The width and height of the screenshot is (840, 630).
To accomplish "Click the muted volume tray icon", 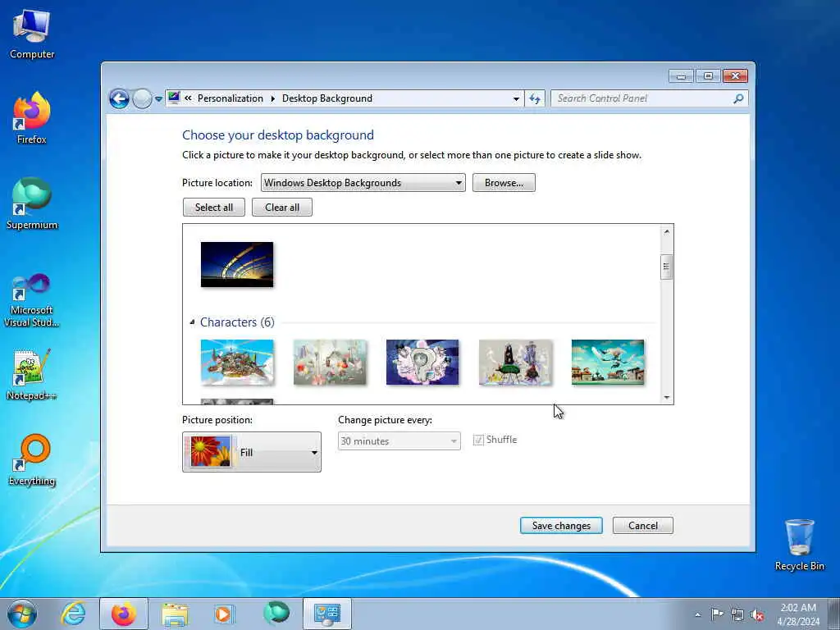I will (x=757, y=614).
